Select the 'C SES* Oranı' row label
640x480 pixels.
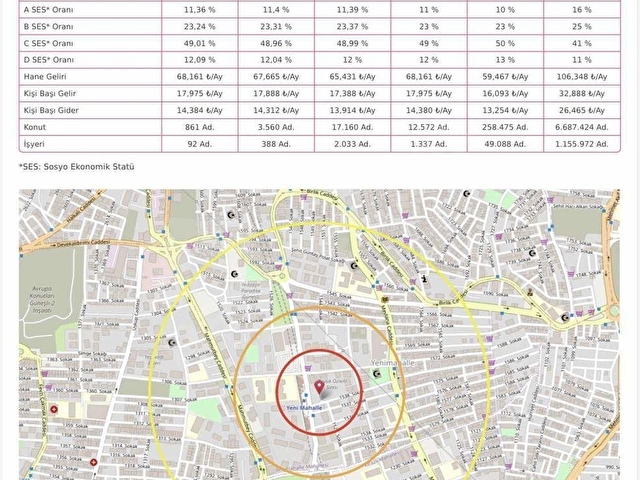[x=49, y=43]
